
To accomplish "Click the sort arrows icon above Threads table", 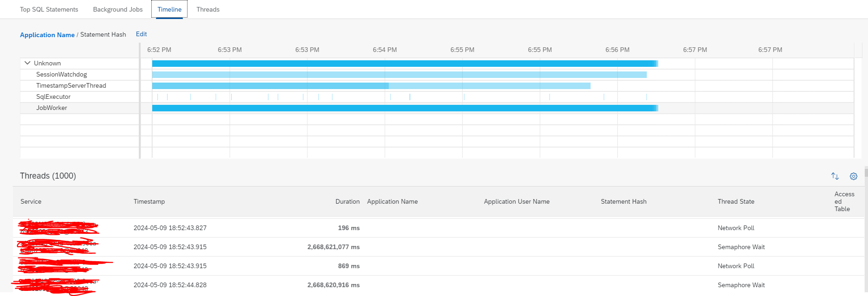I will (835, 176).
